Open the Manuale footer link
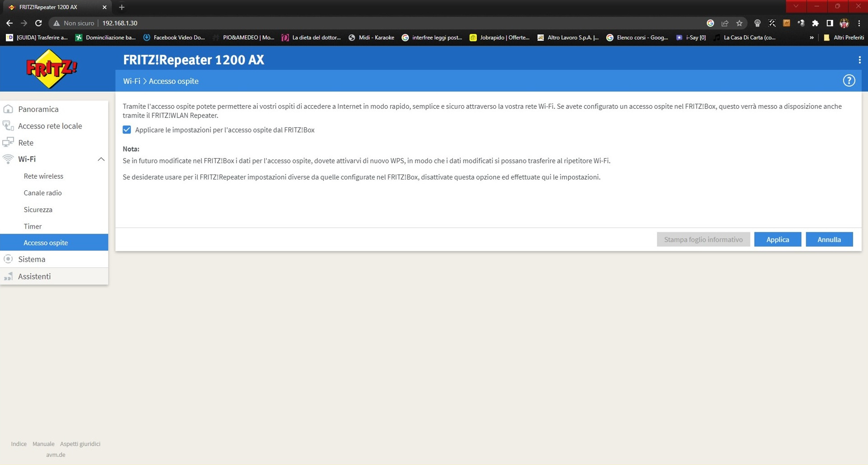This screenshot has width=868, height=465. pos(43,444)
